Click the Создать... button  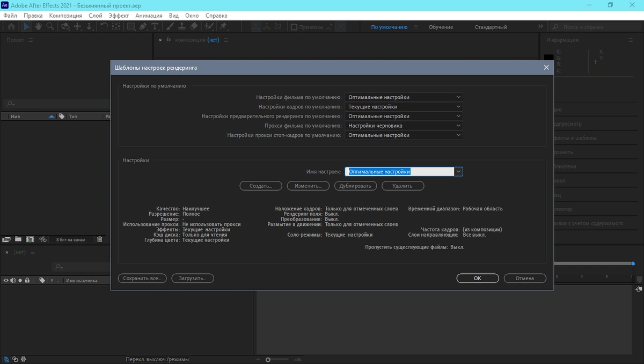click(x=261, y=186)
